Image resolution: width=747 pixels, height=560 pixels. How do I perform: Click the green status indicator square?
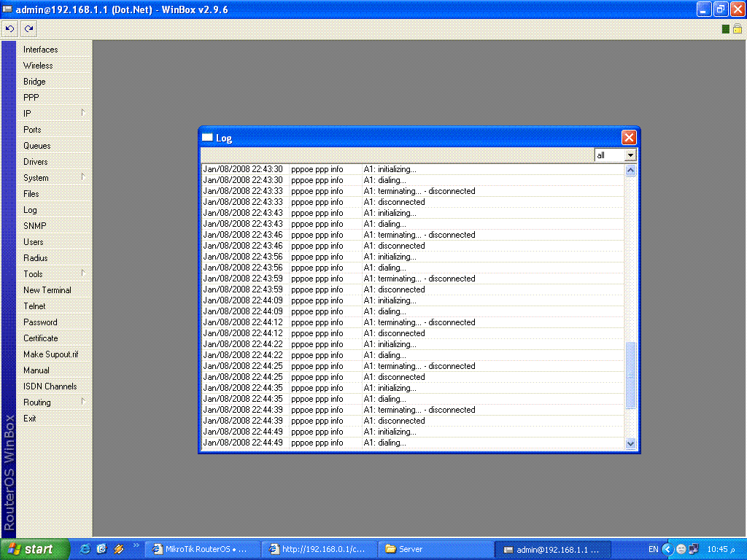tap(725, 29)
